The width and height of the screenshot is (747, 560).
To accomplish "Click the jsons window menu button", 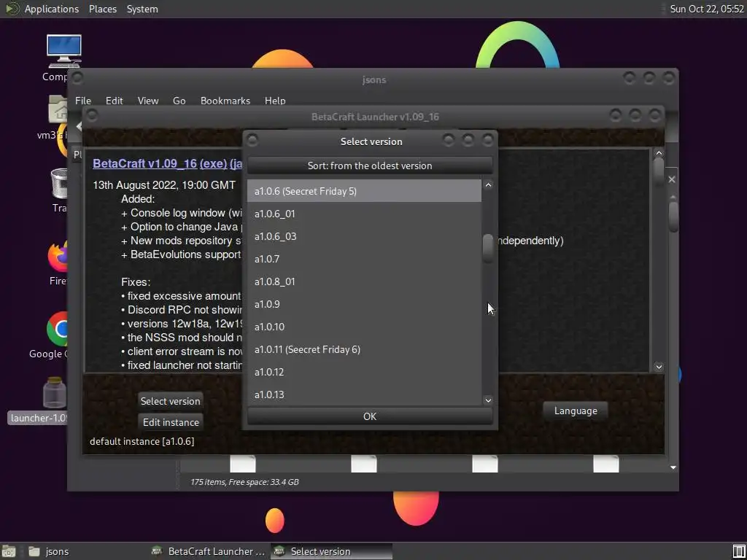I will click(x=77, y=77).
